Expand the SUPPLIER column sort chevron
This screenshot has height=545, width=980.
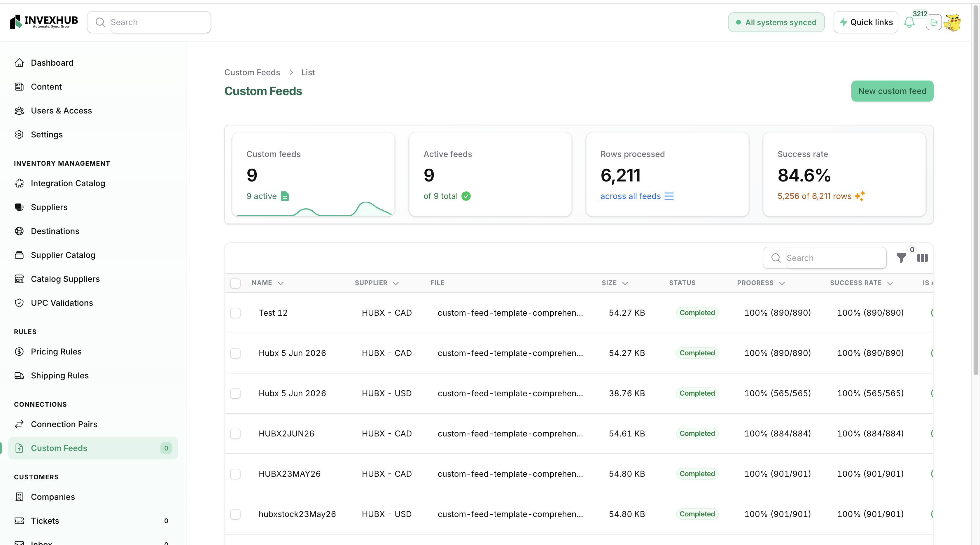click(x=396, y=283)
